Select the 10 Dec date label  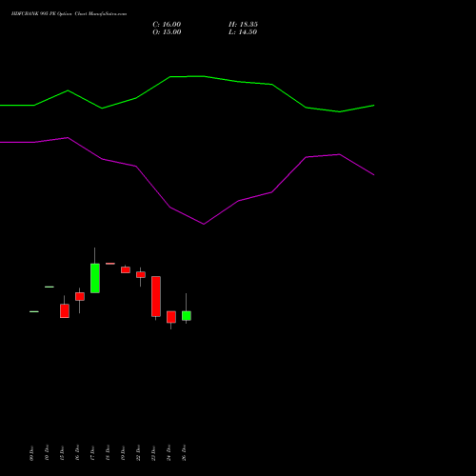pos(47,453)
